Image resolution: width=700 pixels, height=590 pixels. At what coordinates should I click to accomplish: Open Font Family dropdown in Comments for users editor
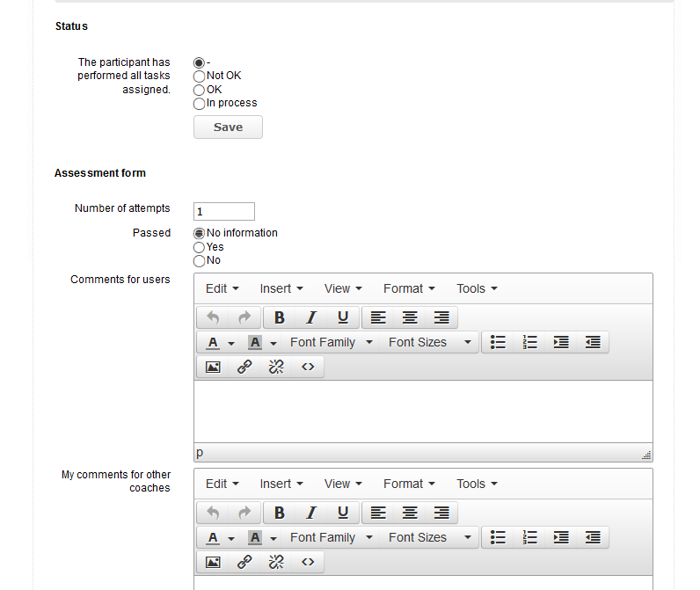coord(331,342)
